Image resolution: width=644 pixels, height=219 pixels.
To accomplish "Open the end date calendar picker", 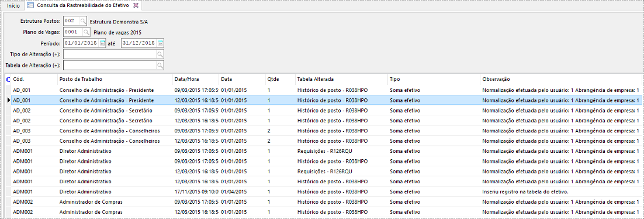I will click(161, 43).
